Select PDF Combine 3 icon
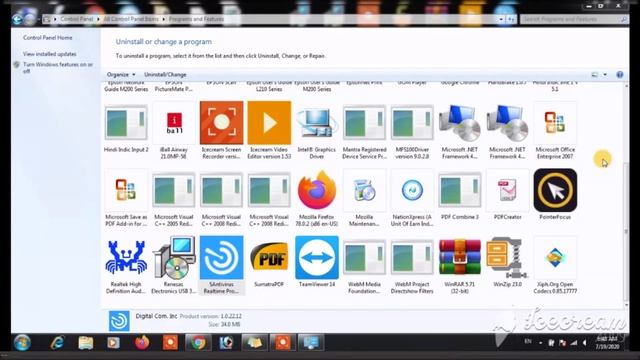The image size is (640, 360). click(460, 190)
